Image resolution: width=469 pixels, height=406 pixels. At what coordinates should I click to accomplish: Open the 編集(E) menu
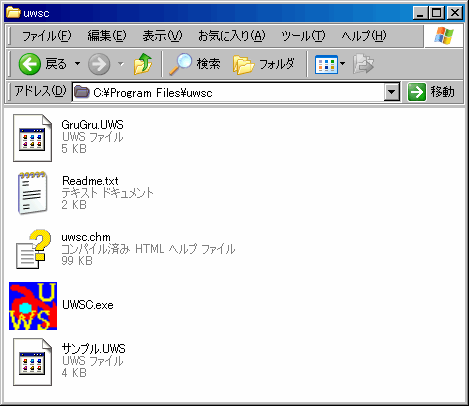point(107,36)
